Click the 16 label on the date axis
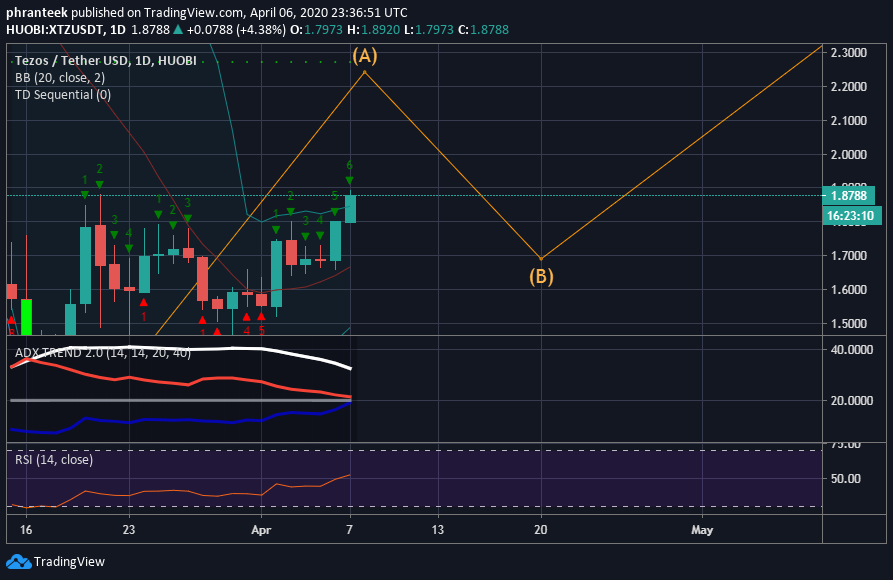893x580 pixels. (26, 530)
